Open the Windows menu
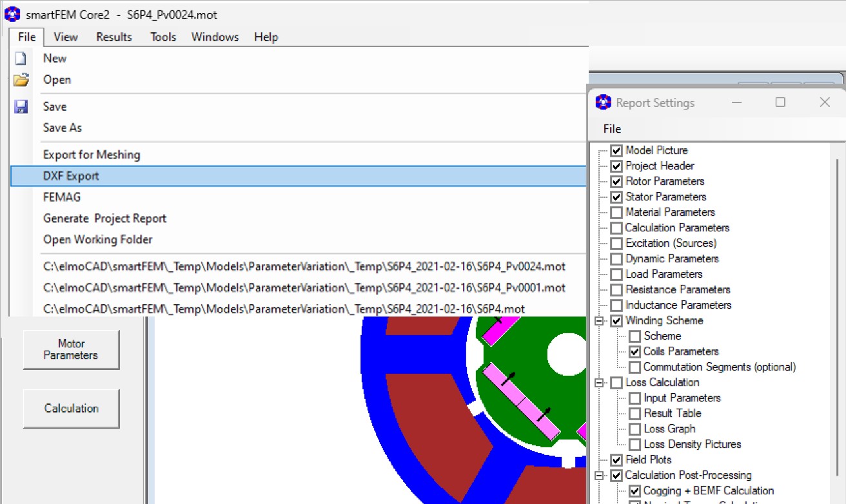 tap(215, 37)
